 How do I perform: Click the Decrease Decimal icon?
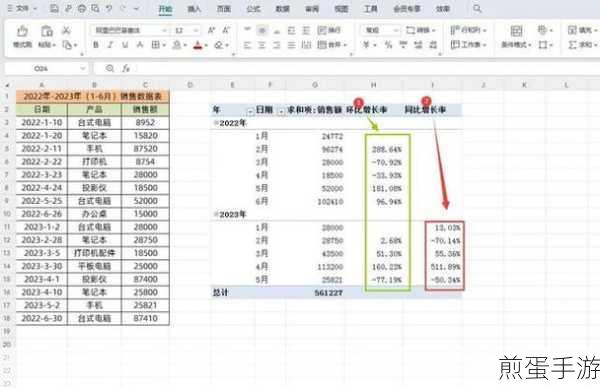433,45
